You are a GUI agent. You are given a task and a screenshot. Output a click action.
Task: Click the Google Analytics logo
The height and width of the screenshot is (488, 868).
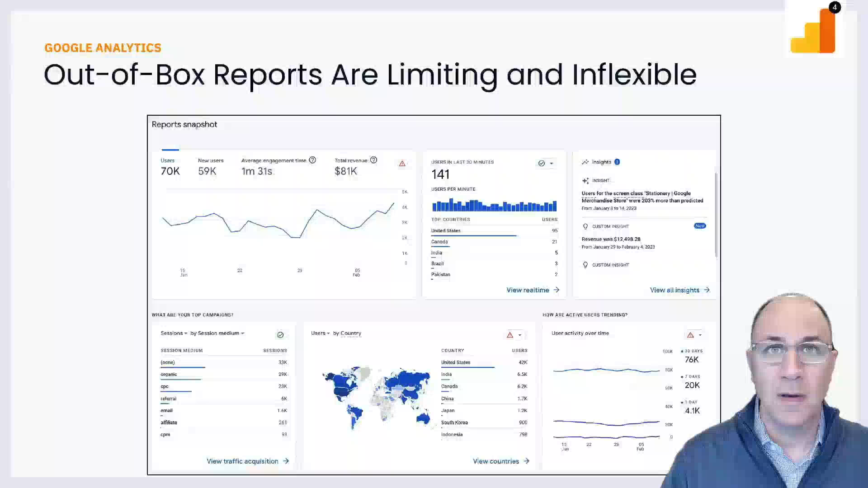pos(813,32)
